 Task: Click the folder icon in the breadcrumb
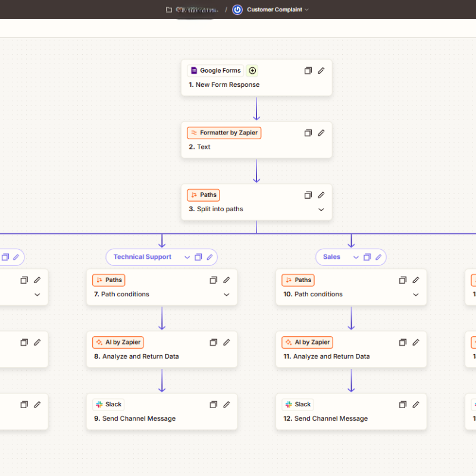[169, 10]
